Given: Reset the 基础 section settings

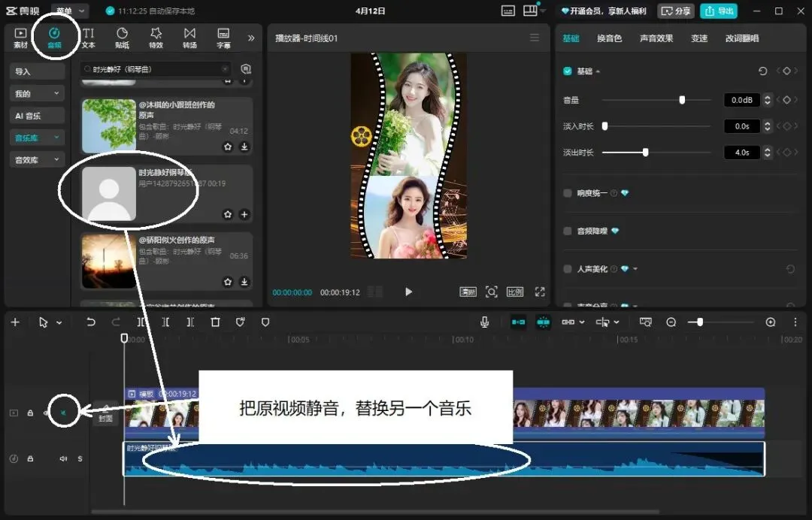Looking at the screenshot, I should [763, 71].
